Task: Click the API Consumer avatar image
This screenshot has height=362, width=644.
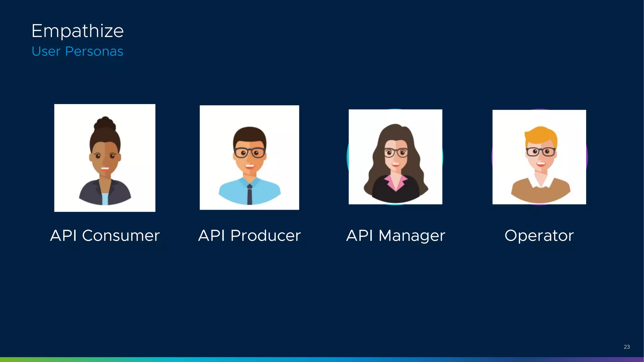Action: (105, 158)
